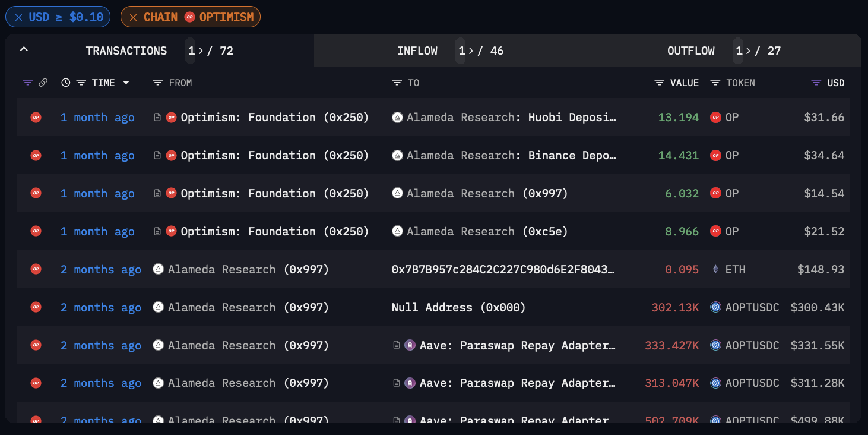Click the contract document icon in $14.54 row
Image resolution: width=868 pixels, height=435 pixels.
(x=157, y=194)
